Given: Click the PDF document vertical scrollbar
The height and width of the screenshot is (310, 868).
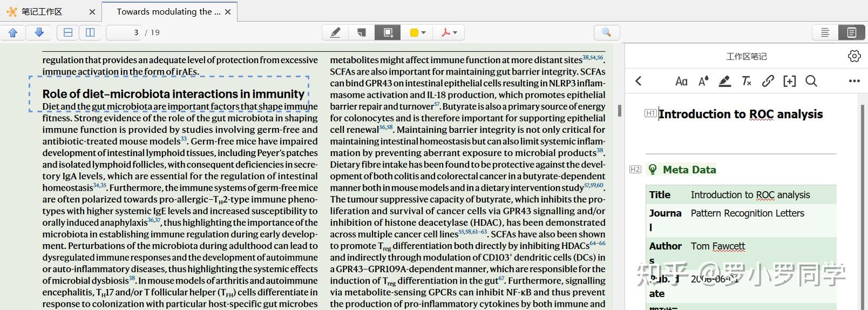Looking at the screenshot, I should (x=619, y=110).
